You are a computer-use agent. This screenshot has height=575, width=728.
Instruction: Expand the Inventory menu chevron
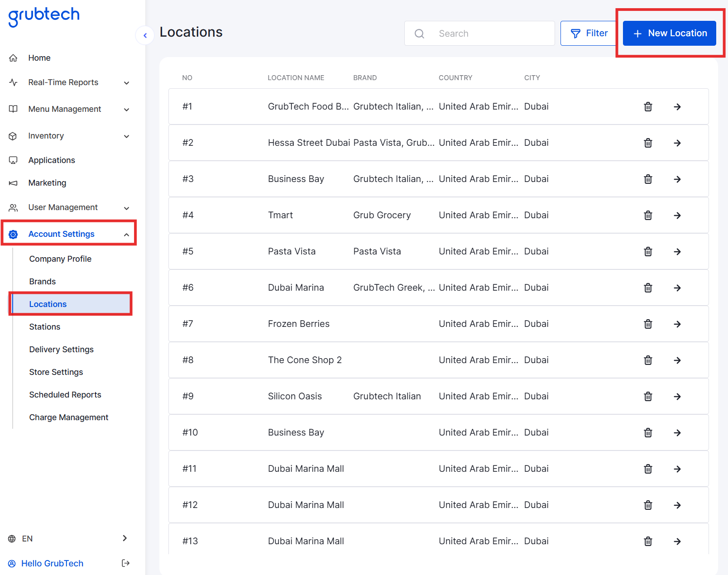click(x=127, y=136)
